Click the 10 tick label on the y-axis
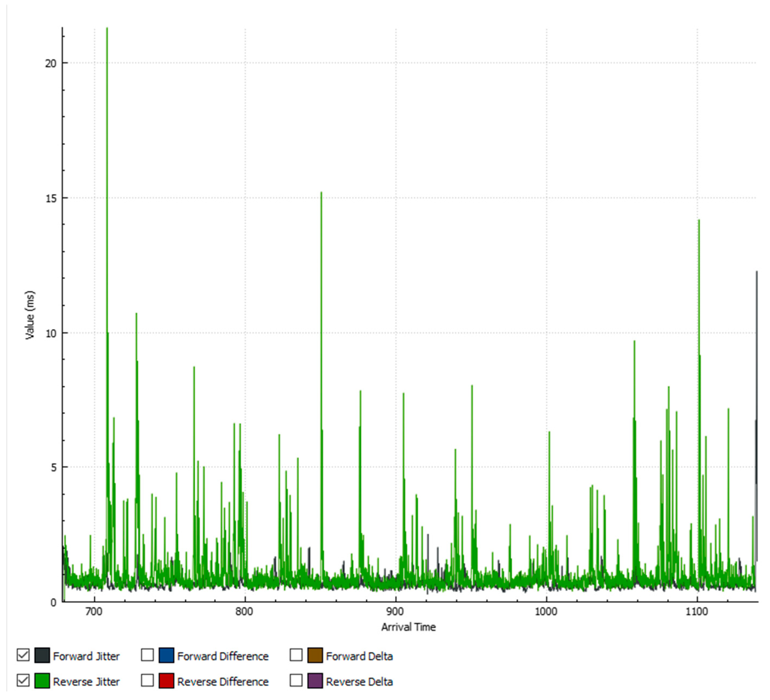The image size is (770, 700). [51, 333]
